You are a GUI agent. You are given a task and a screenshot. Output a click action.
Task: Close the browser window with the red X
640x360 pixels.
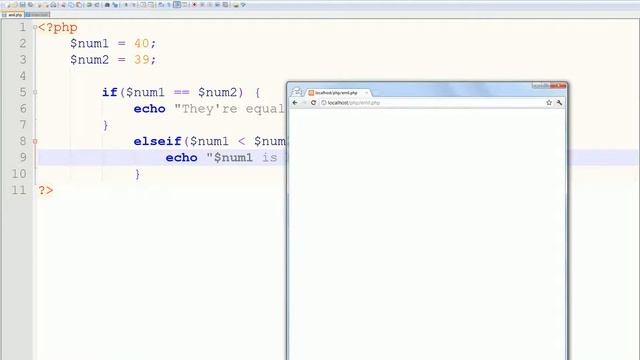(558, 85)
